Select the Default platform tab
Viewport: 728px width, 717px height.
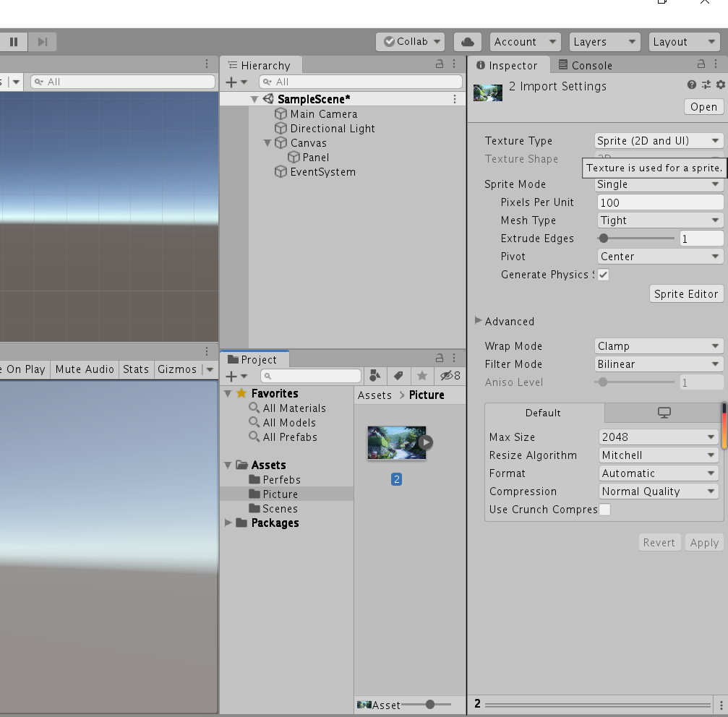pos(544,413)
